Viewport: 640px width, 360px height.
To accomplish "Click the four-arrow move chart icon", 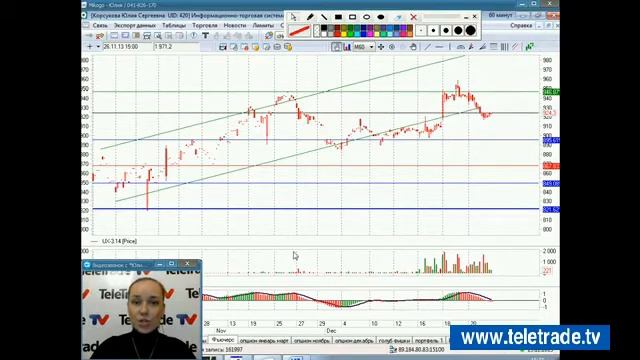I will [x=381, y=47].
